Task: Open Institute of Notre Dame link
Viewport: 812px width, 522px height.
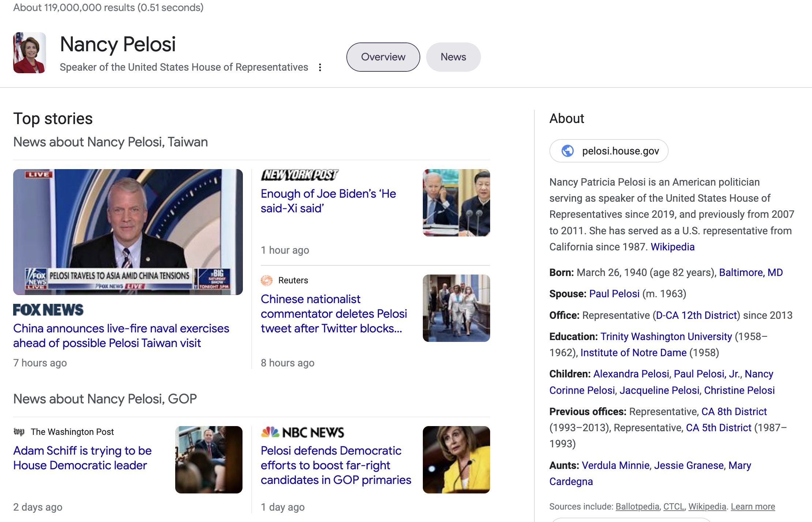Action: 633,353
